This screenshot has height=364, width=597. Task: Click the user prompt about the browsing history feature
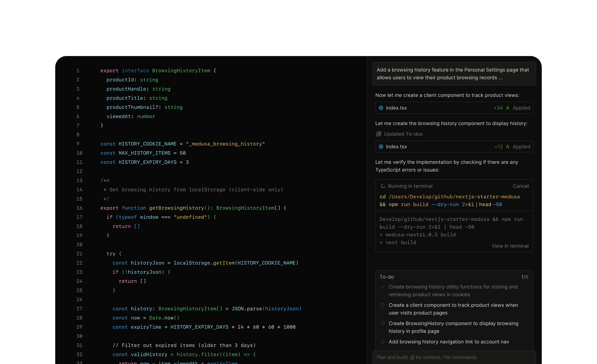(454, 73)
